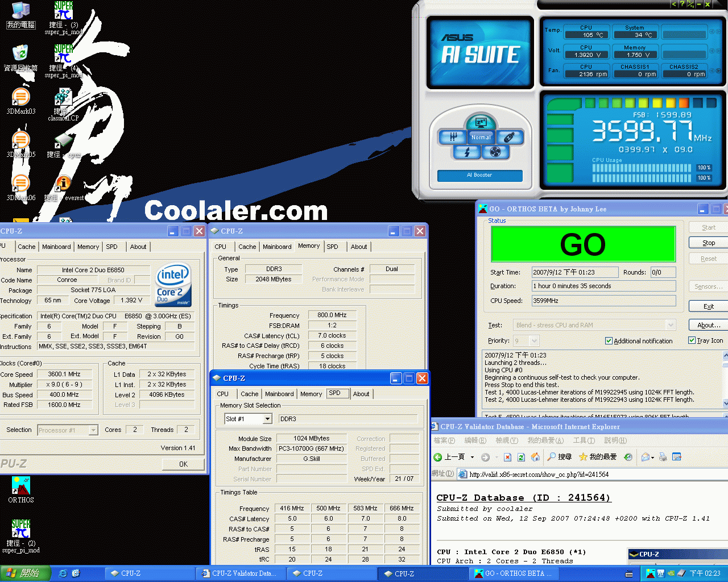Screen dimensions: 728x582
Task: Click the NVIDIA icon in the system tray
Action: [x=671, y=573]
